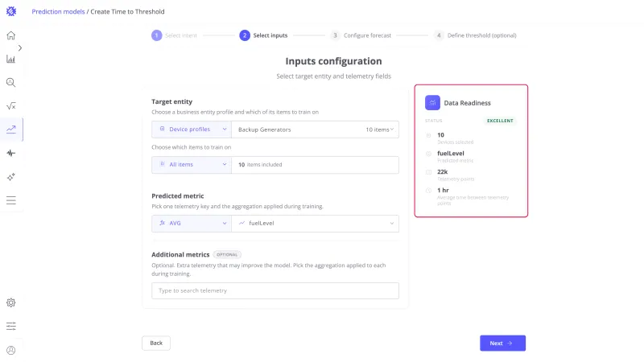Click the 1 hr average time value

pos(443,190)
